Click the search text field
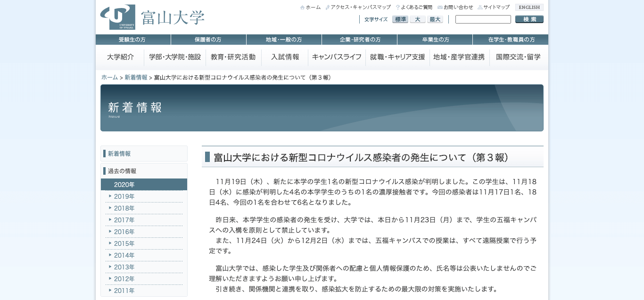The width and height of the screenshot is (644, 300). pyautogui.click(x=483, y=19)
